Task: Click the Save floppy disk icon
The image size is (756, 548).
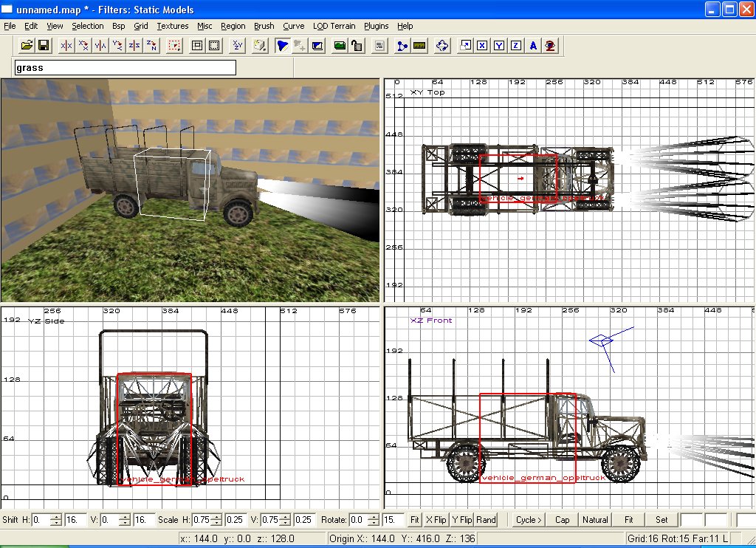Action: (44, 46)
